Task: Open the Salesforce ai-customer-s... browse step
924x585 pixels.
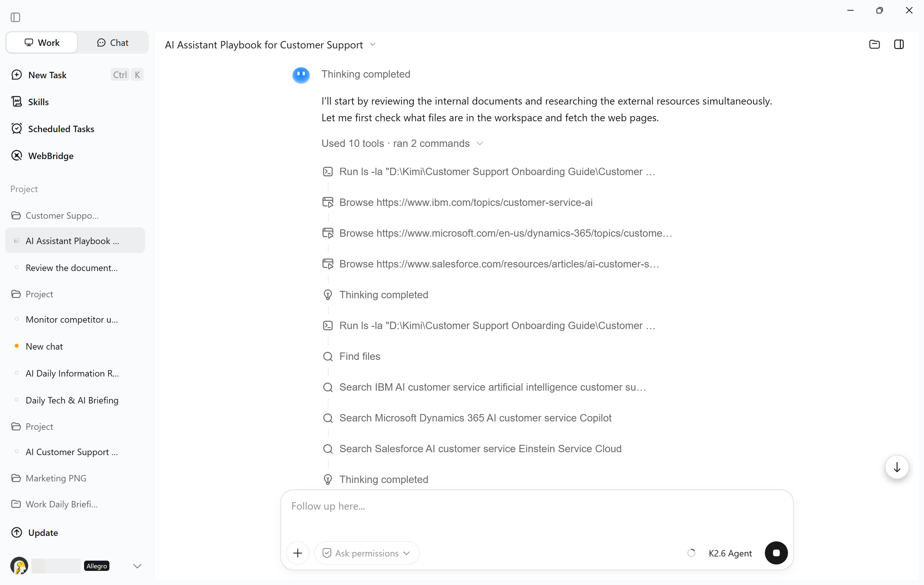Action: 491,264
